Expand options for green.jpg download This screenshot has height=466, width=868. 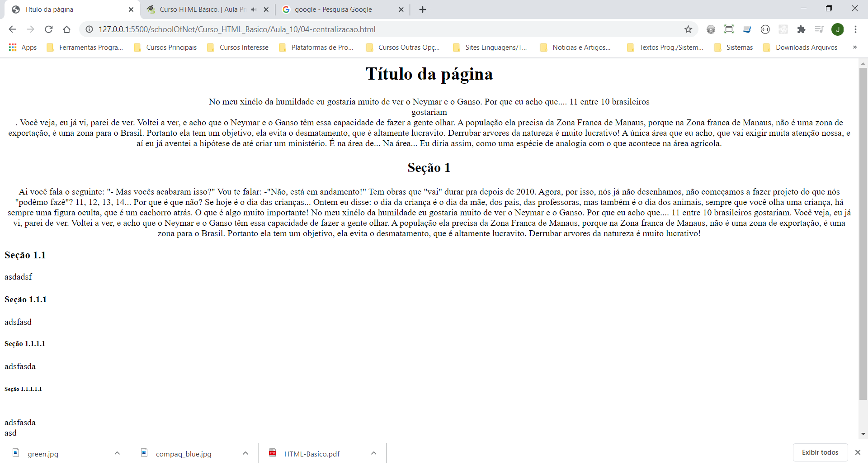[117, 453]
